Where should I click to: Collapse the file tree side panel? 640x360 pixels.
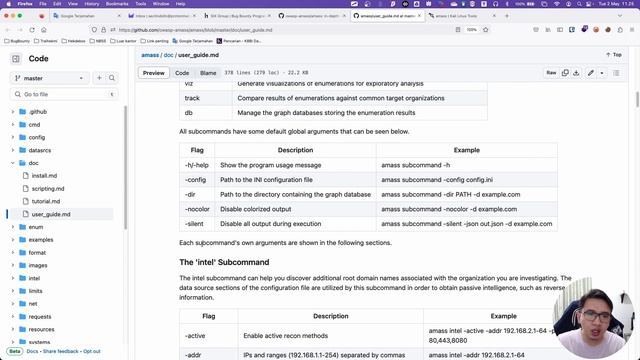pos(16,59)
